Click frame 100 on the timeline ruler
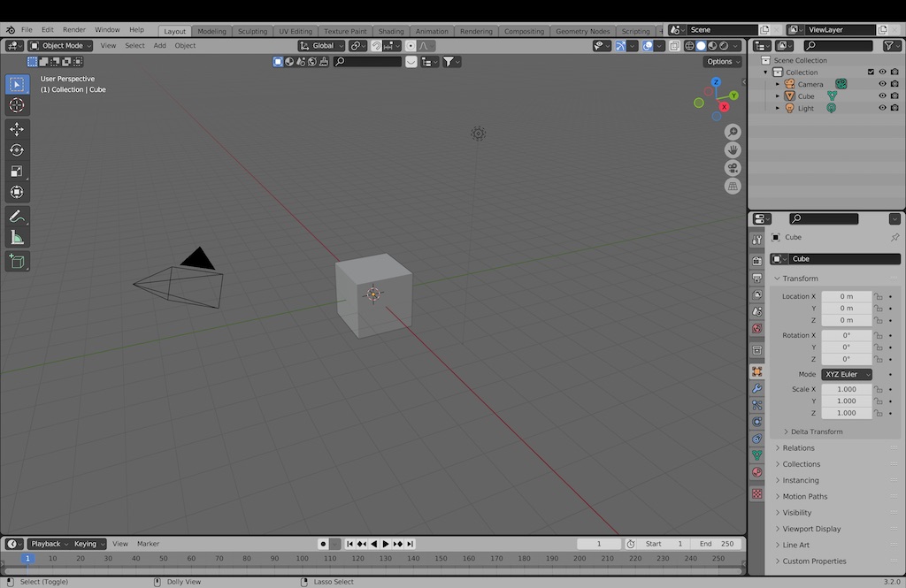Screen dimensions: 906x588 (303, 559)
